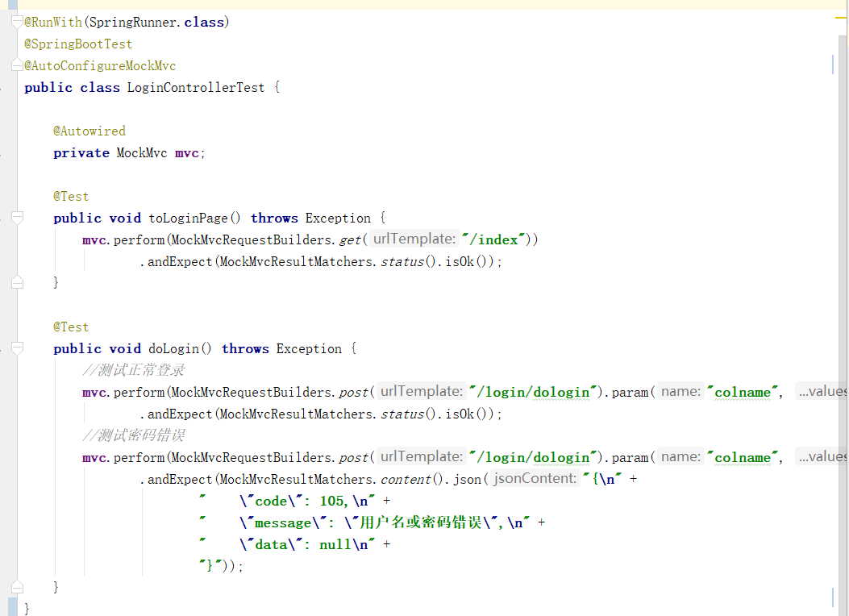Image resolution: width=849 pixels, height=616 pixels.
Task: Collapse the class annotations fold marker at @RunWith
Action: pos(18,23)
